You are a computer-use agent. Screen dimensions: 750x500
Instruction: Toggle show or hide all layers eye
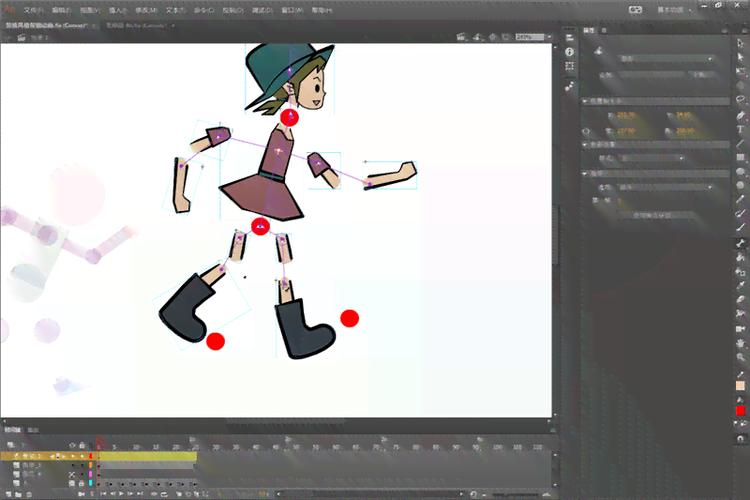[x=72, y=445]
